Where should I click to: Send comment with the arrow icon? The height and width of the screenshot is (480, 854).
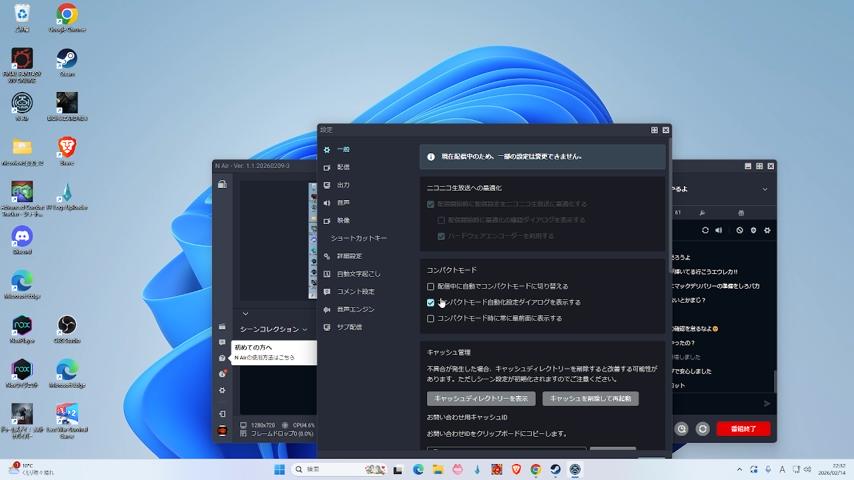(767, 404)
